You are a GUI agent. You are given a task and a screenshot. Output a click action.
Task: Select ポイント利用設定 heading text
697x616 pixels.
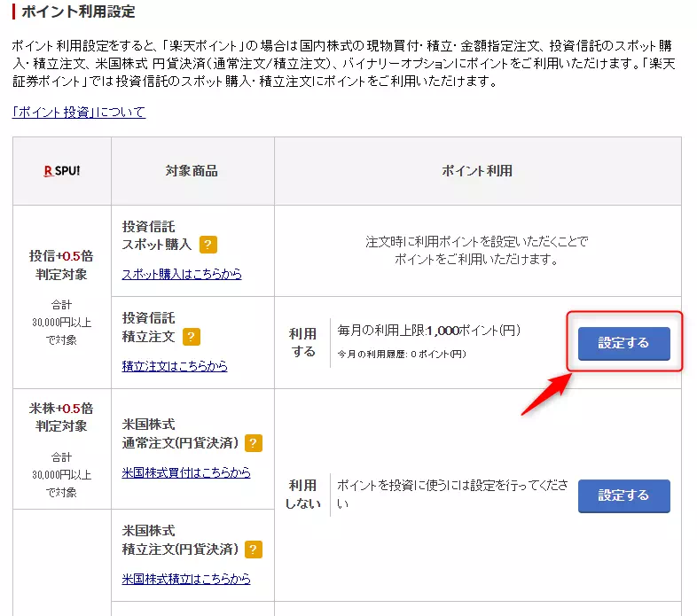(78, 12)
